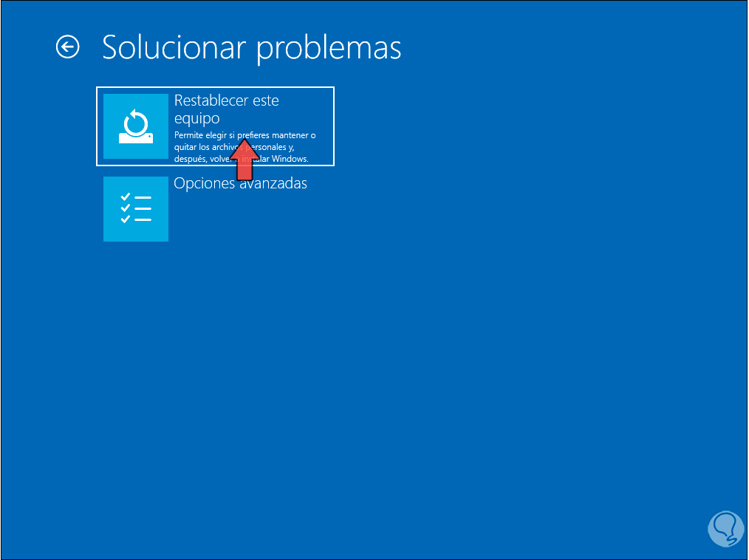
Task: Click the drive shape beneath the circular arrow
Action: tap(136, 138)
